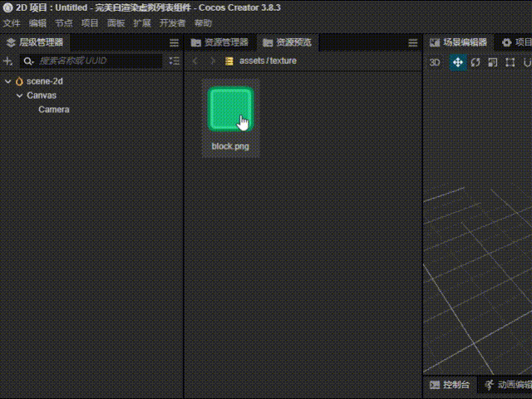The width and height of the screenshot is (532, 399).
Task: Open the 面板 menu
Action: [116, 23]
